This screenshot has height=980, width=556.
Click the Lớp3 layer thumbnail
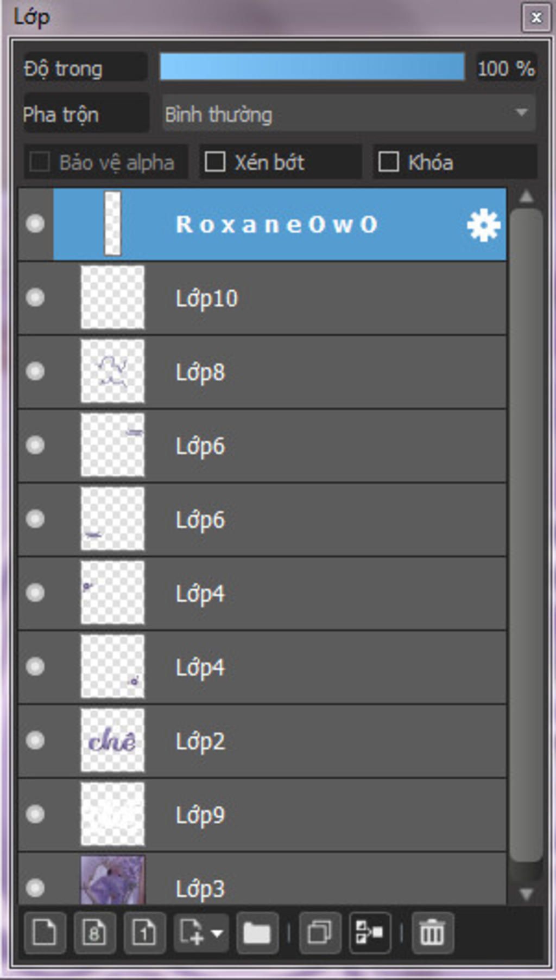point(112,880)
